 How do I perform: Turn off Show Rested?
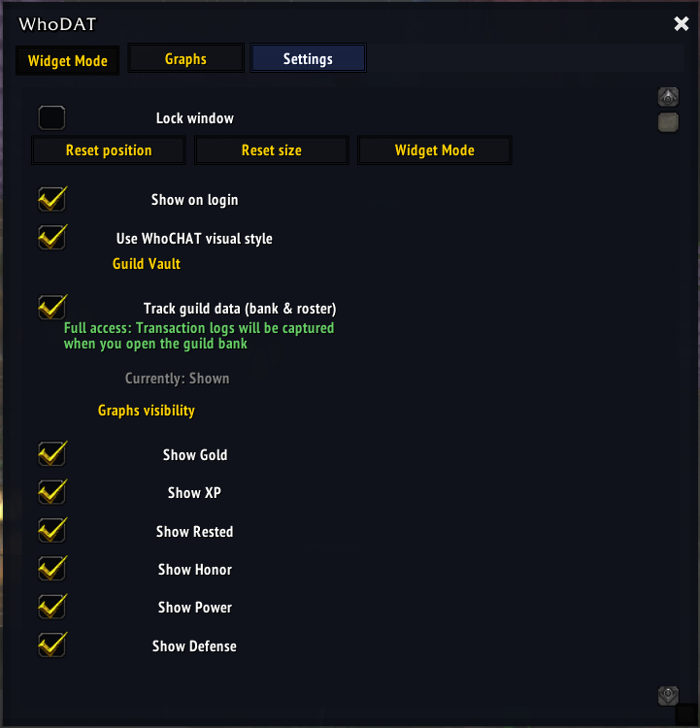pos(51,530)
